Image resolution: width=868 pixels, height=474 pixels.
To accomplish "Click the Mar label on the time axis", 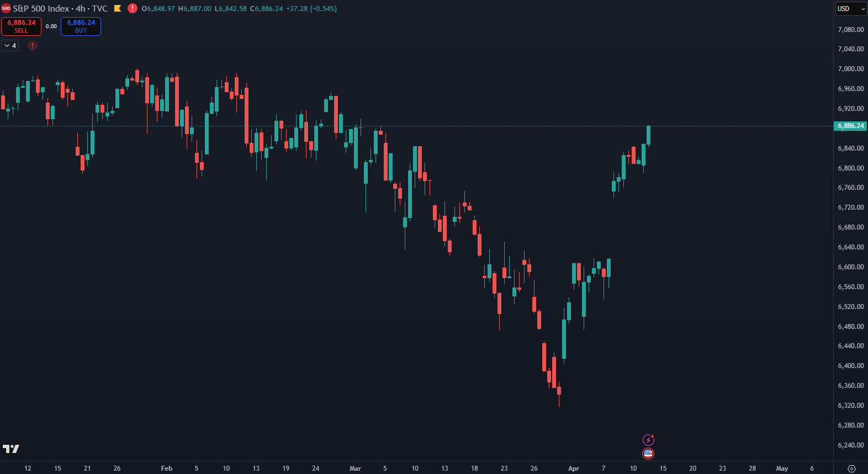I will click(355, 468).
